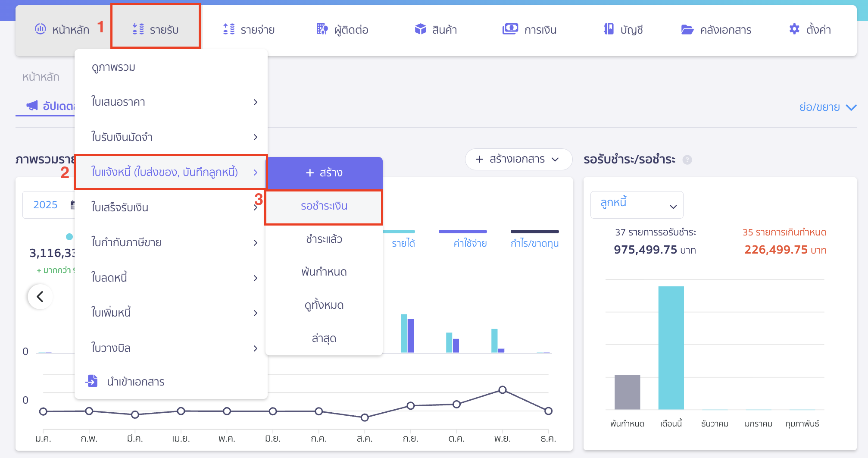The image size is (868, 458).
Task: Click the นำเข้าเอกสาร import icon
Action: click(x=92, y=381)
